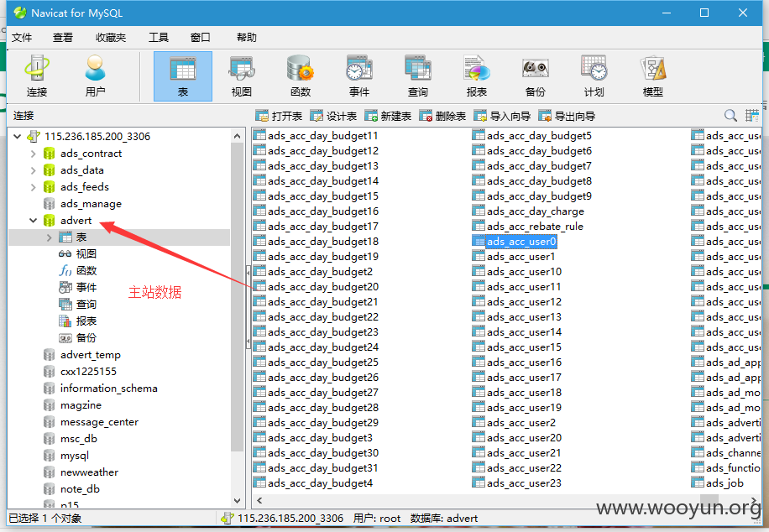Select the ads_manage database
This screenshot has width=769, height=532.
coord(91,204)
